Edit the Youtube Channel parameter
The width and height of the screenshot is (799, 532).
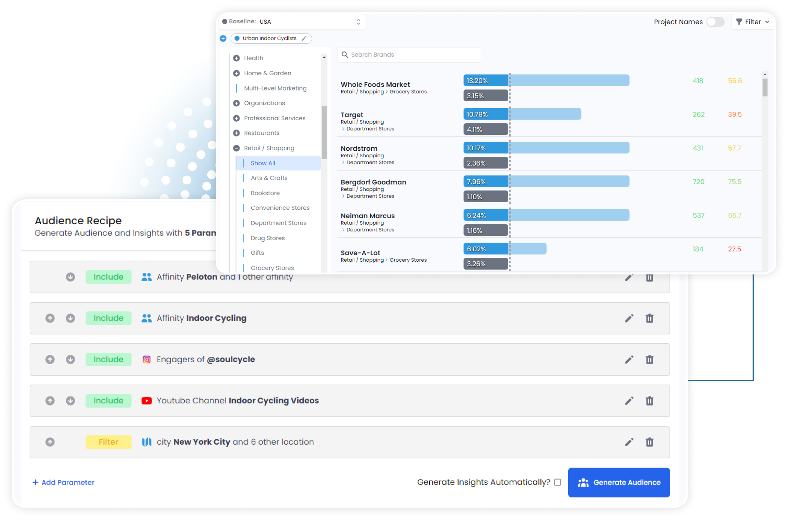629,401
